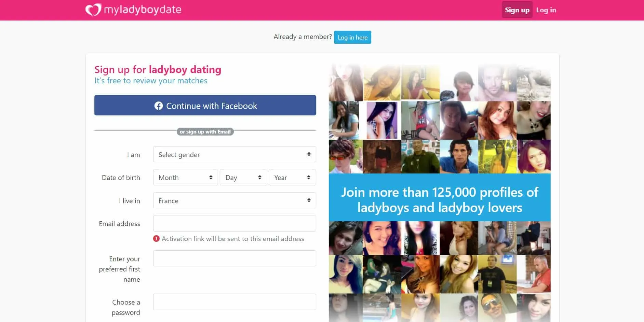
Task: Click the man in blue shirt photo
Action: click(x=458, y=156)
